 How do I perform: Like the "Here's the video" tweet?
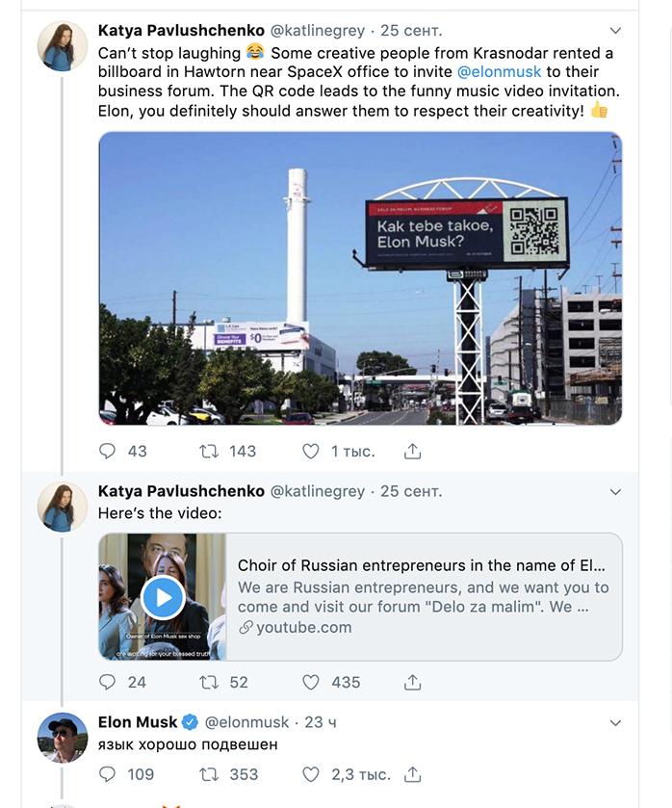click(311, 682)
